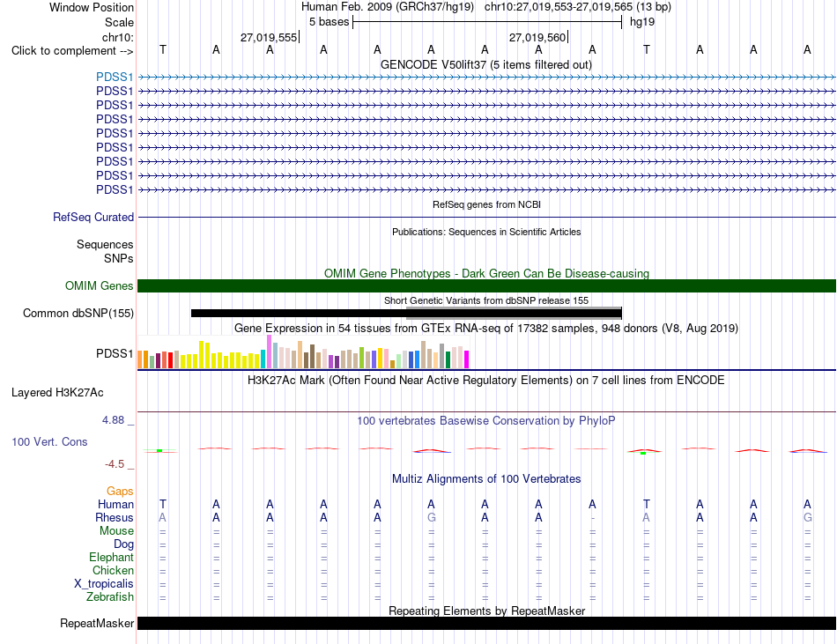Click the 'Click to complement -->' label

pos(72,51)
